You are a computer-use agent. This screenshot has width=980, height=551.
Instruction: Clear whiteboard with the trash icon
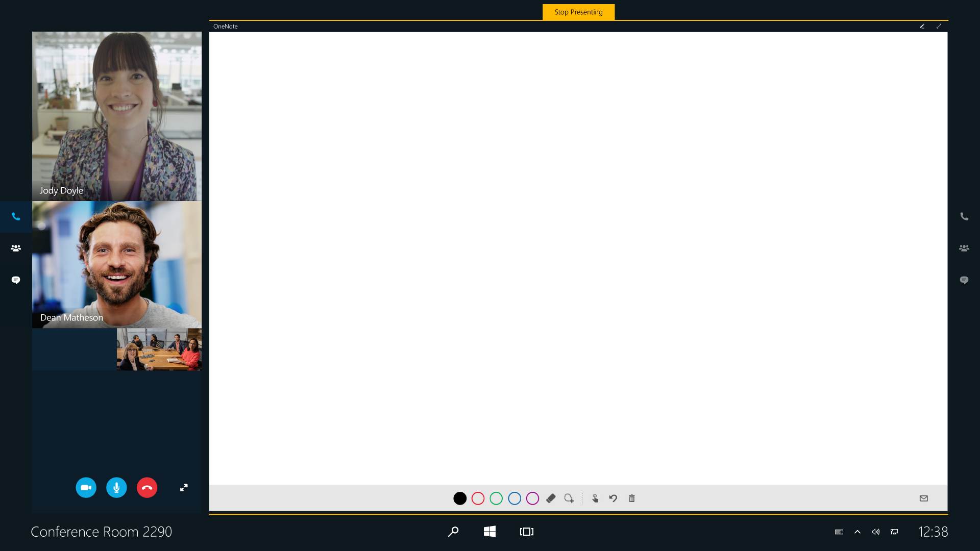point(632,498)
